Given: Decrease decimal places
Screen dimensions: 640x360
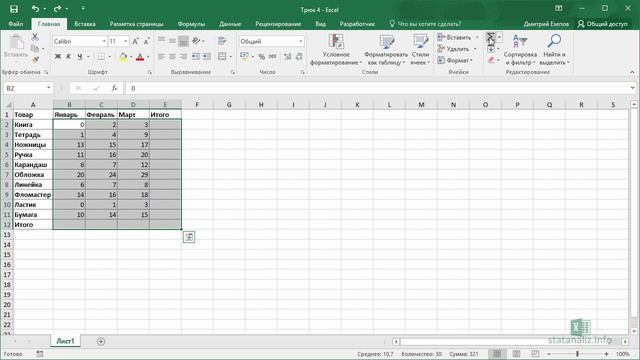Looking at the screenshot, I should pos(299,57).
